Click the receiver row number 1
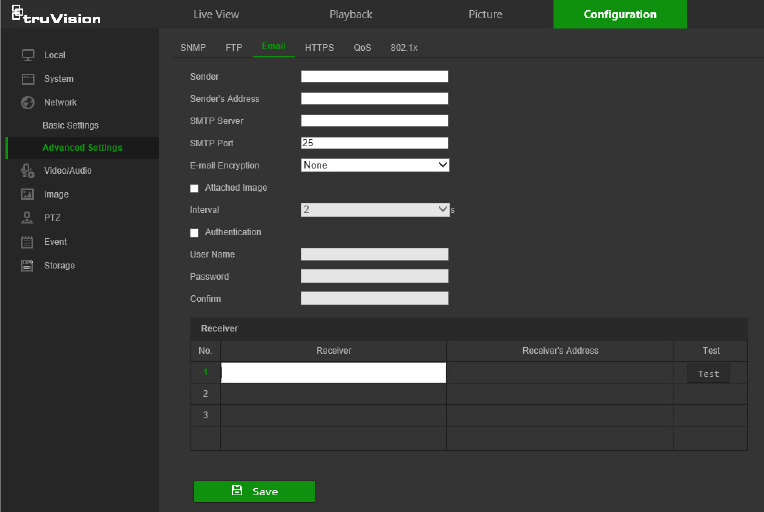This screenshot has height=512, width=764. coord(205,372)
